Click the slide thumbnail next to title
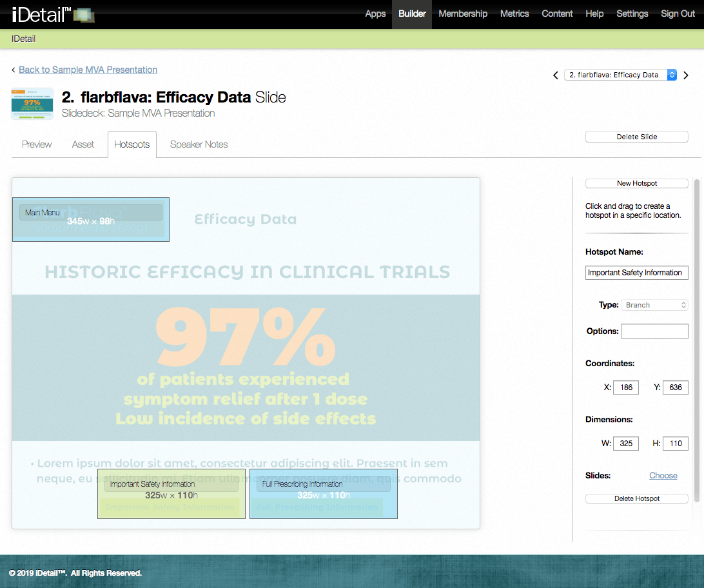This screenshot has width=704, height=588. 32,104
